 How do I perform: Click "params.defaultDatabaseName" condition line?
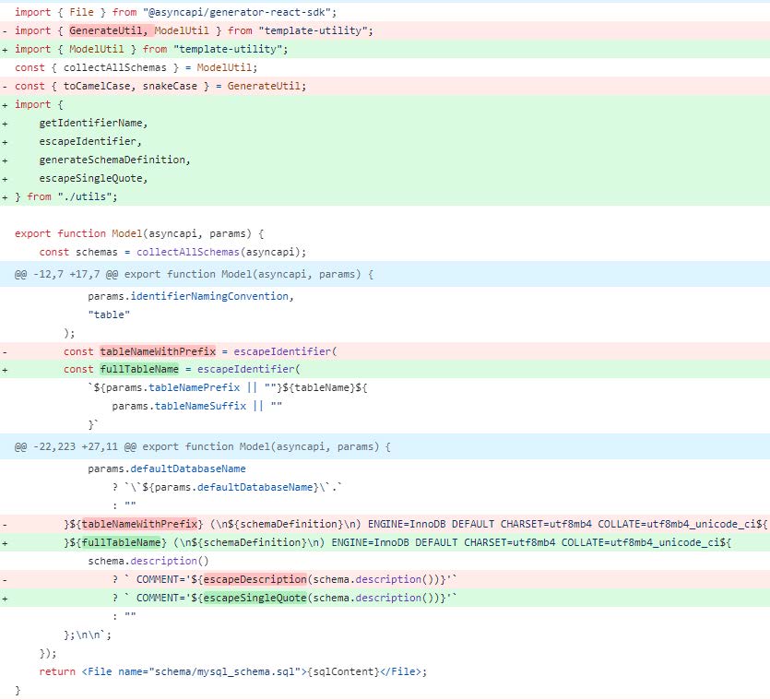385,469
